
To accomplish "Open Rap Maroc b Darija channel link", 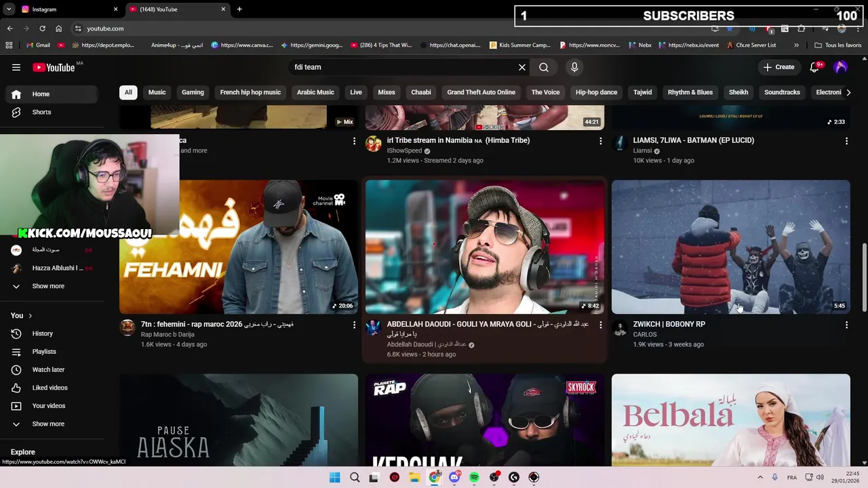I will 167,334.
